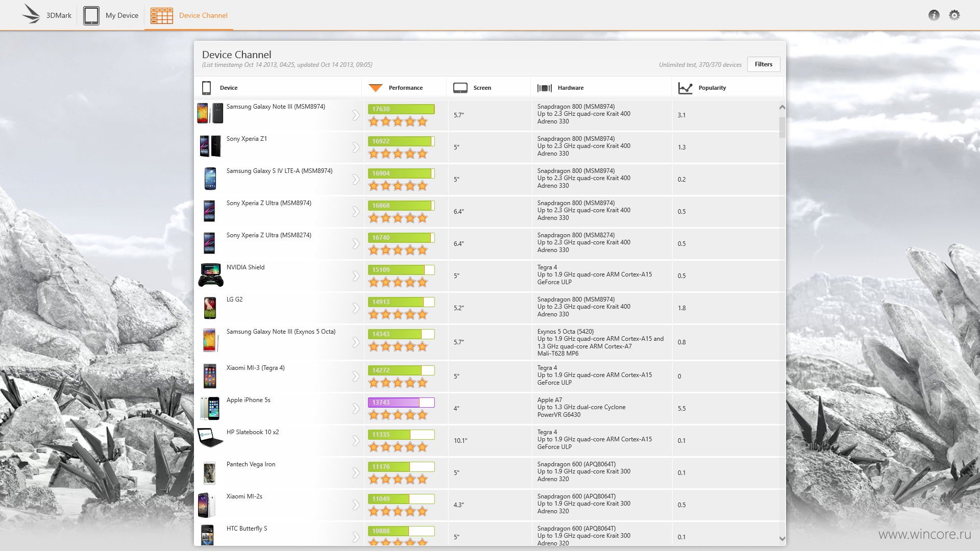Expand Sony Xperia Z Ultra (MSM8974) chevron

pos(356,212)
